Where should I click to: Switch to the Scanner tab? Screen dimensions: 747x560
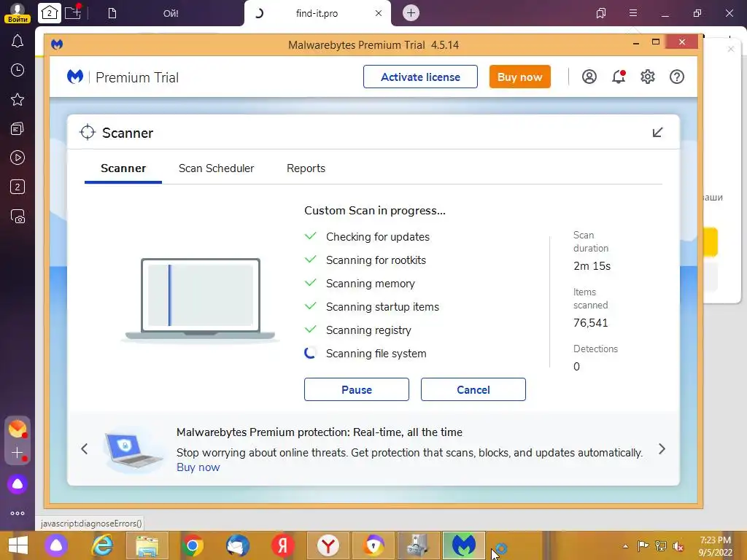123,168
